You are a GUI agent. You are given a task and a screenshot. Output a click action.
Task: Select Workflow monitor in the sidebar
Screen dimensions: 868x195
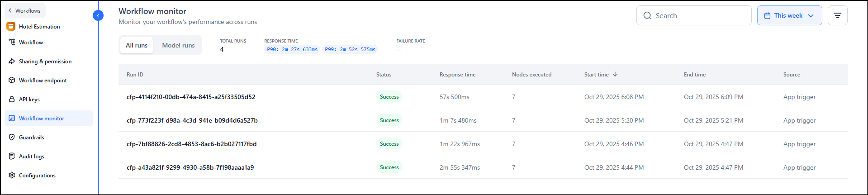click(x=42, y=119)
